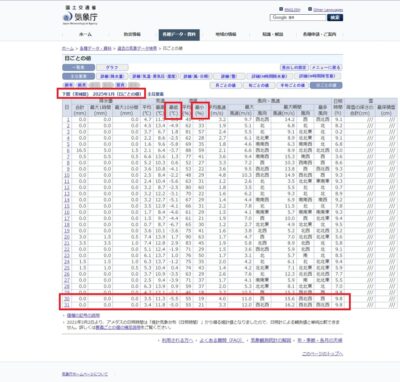Screen dimensions: 400x382
Task: Select the 各種データ・資料 navigation tab
Action: pos(179,35)
